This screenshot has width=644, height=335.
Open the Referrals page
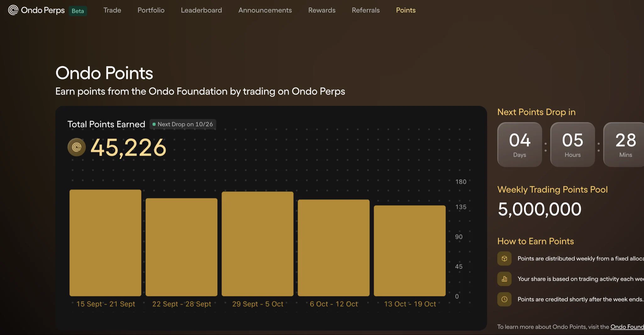coord(366,10)
